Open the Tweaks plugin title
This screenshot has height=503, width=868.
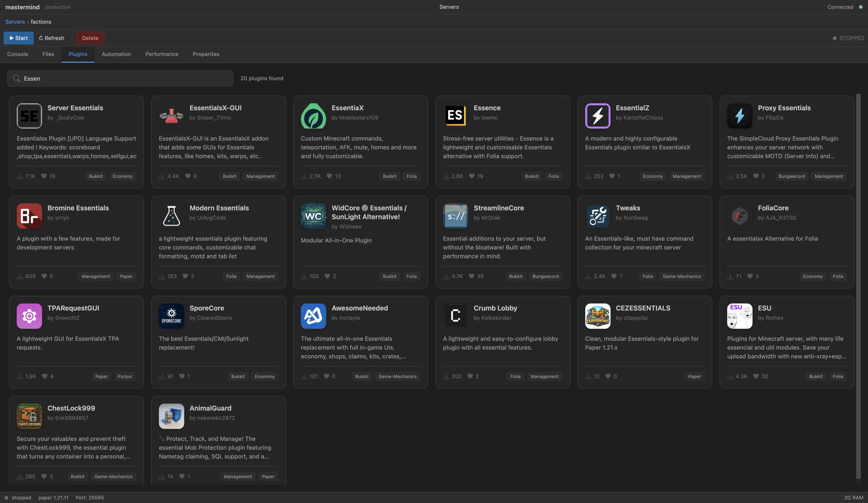[x=627, y=208]
